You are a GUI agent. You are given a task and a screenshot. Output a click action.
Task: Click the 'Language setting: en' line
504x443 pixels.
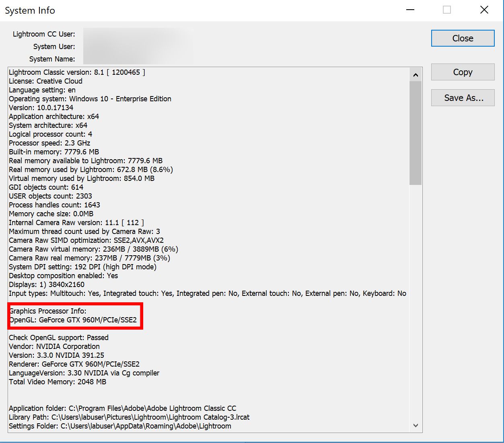42,90
